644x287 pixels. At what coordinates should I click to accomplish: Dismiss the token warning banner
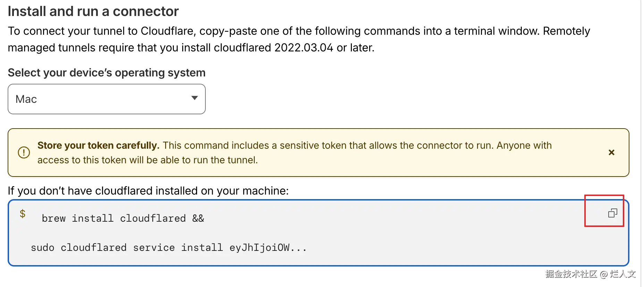click(x=611, y=153)
